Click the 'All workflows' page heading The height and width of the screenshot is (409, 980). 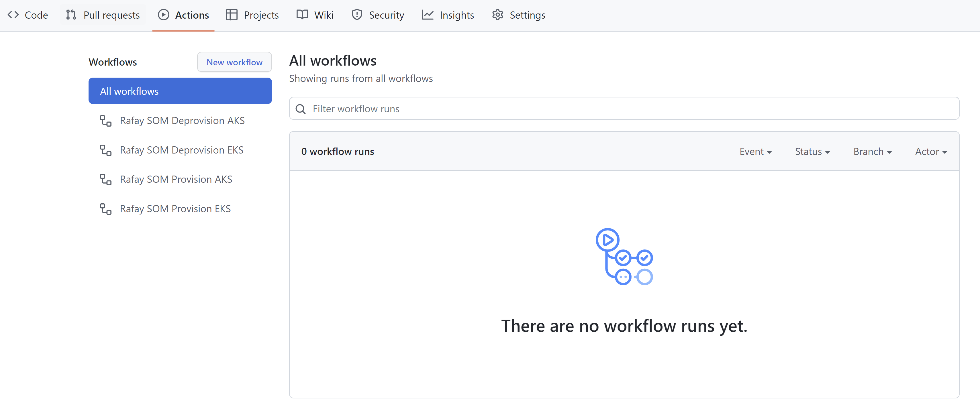pos(333,61)
